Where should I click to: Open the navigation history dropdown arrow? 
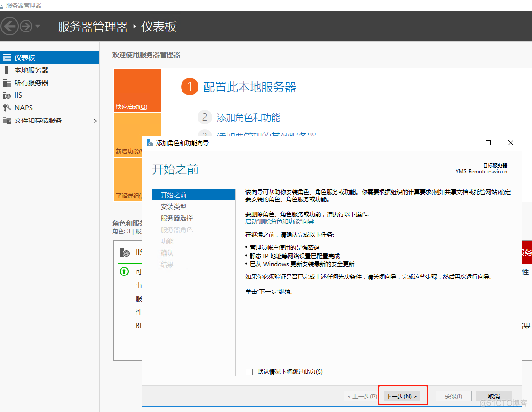click(38, 26)
